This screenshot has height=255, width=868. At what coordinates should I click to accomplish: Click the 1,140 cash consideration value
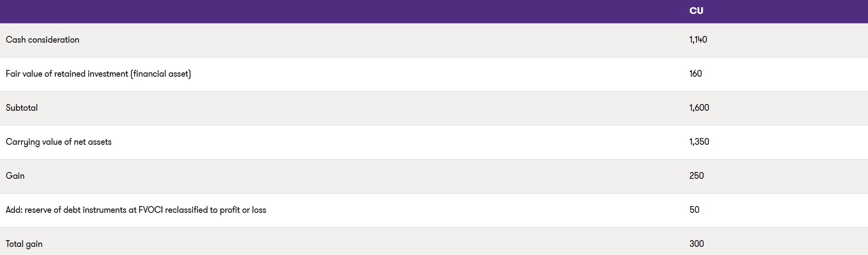click(698, 40)
